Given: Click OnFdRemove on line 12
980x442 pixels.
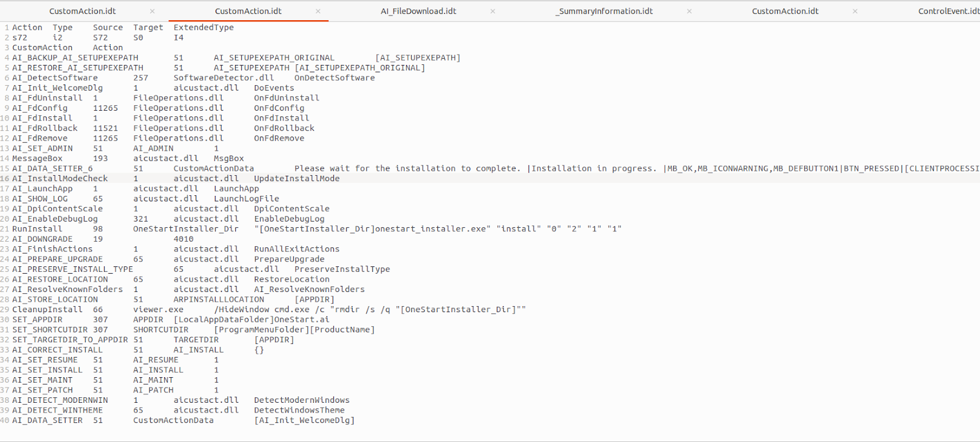Looking at the screenshot, I should pyautogui.click(x=279, y=138).
